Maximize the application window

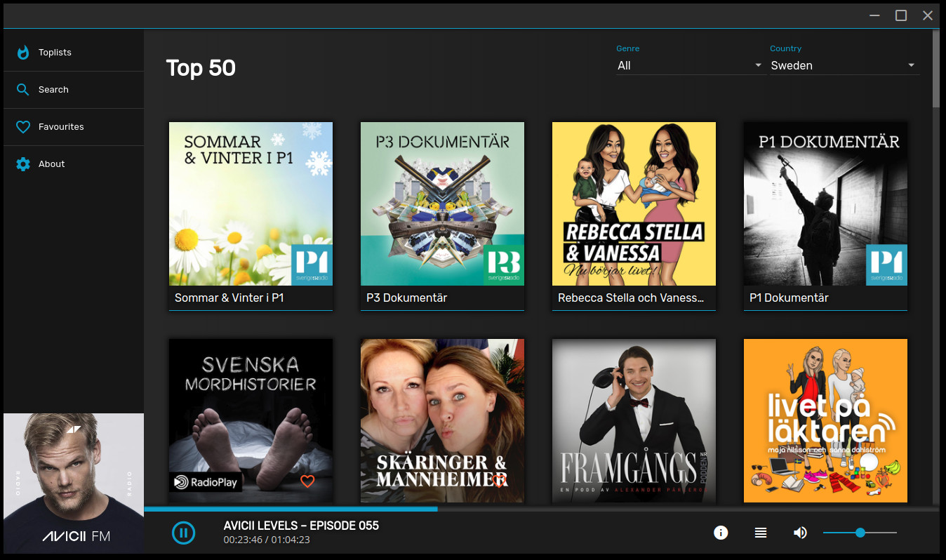(901, 15)
